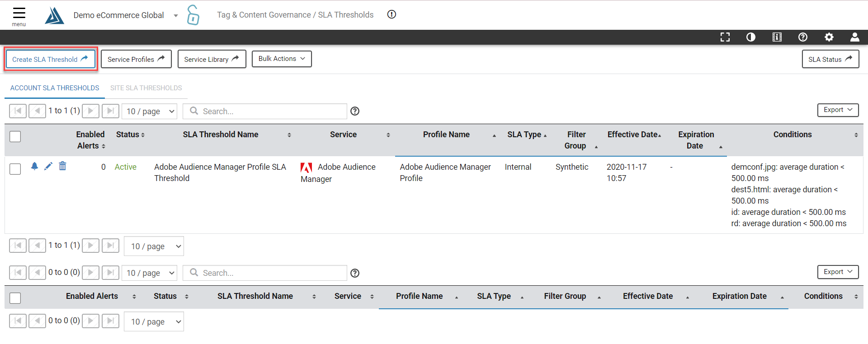The width and height of the screenshot is (868, 344).
Task: Open the settings gear icon
Action: click(829, 37)
